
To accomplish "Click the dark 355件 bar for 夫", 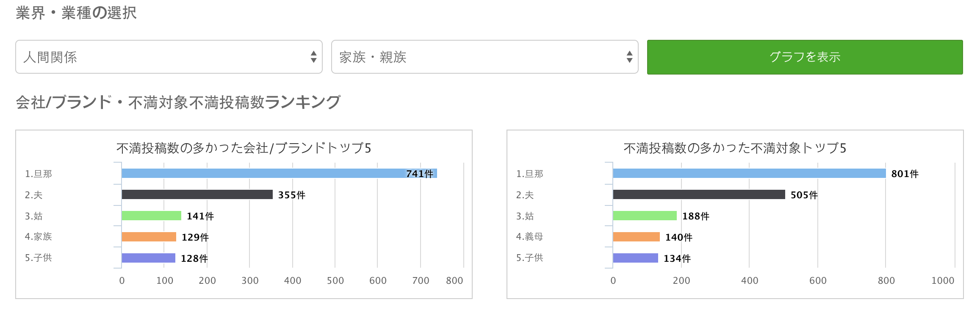I will [197, 194].
